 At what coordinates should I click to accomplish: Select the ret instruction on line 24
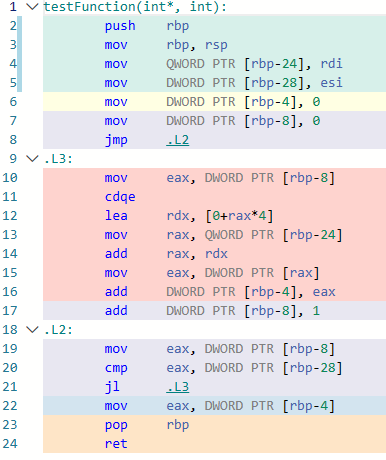tap(116, 444)
